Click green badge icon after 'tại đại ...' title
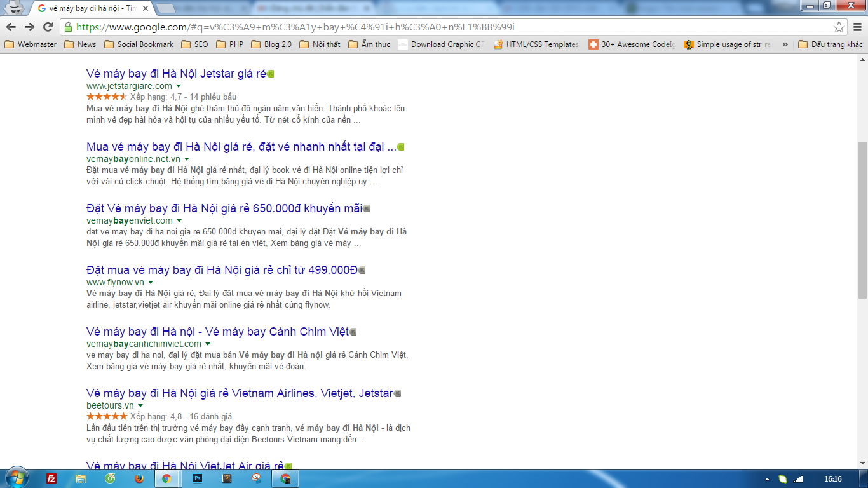The height and width of the screenshot is (488, 868). pos(400,147)
